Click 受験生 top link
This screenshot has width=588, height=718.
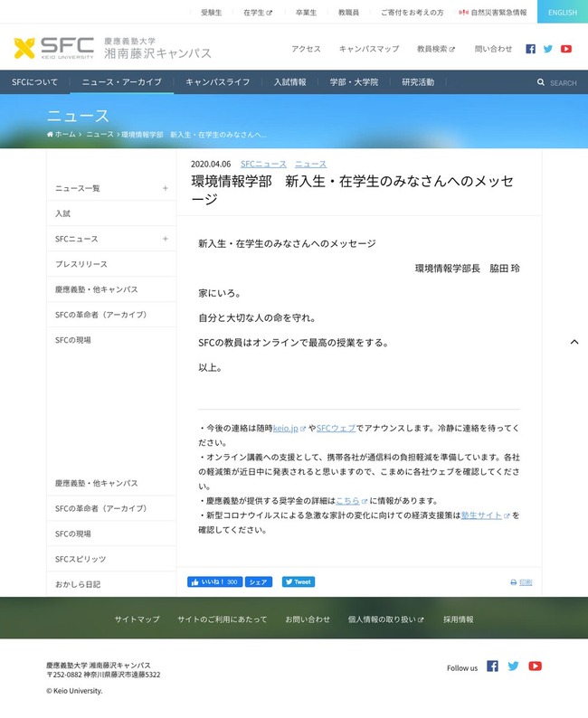[211, 13]
